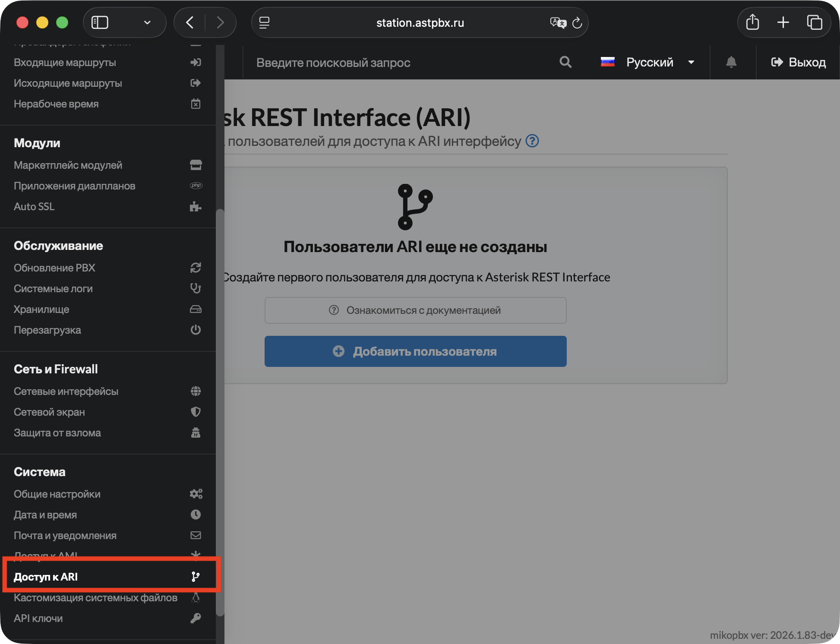Reload the page in Safari
The image size is (840, 644).
click(x=577, y=22)
